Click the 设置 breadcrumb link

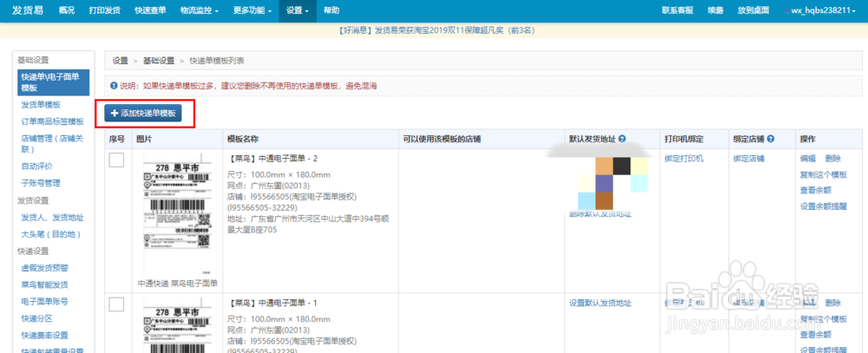[x=120, y=61]
